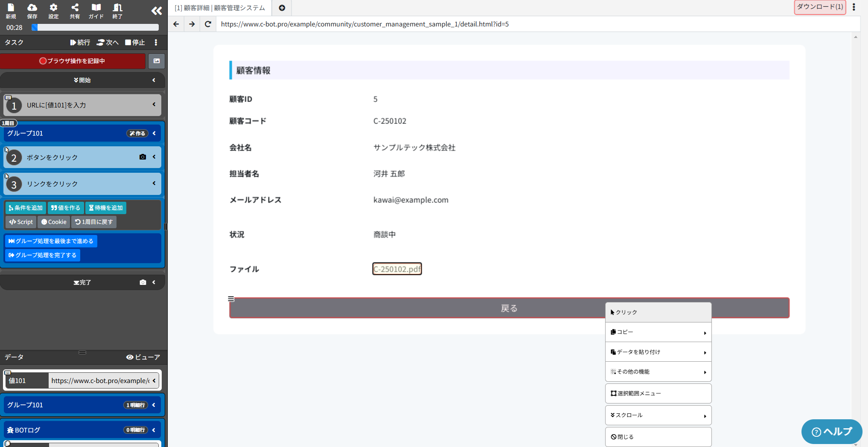Collapse the side panel with double-chevron icon
868x447 pixels.
click(x=157, y=11)
